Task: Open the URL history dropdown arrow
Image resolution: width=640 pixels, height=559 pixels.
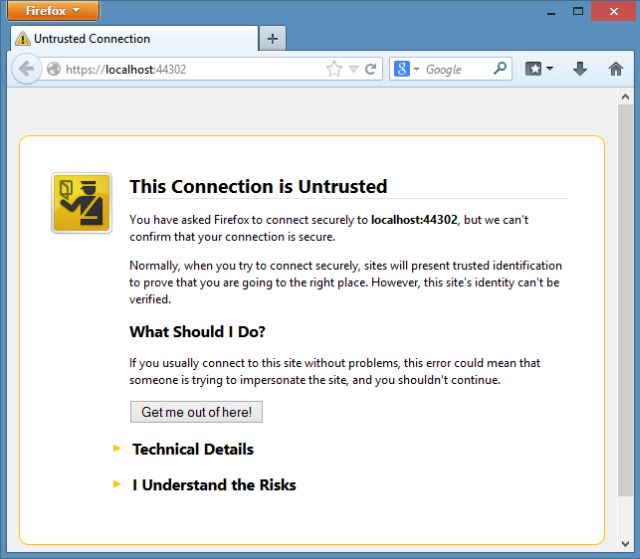Action: tap(353, 69)
